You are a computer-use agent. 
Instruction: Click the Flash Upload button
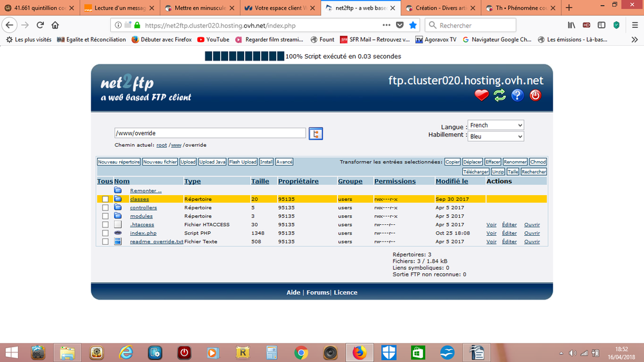click(x=243, y=162)
